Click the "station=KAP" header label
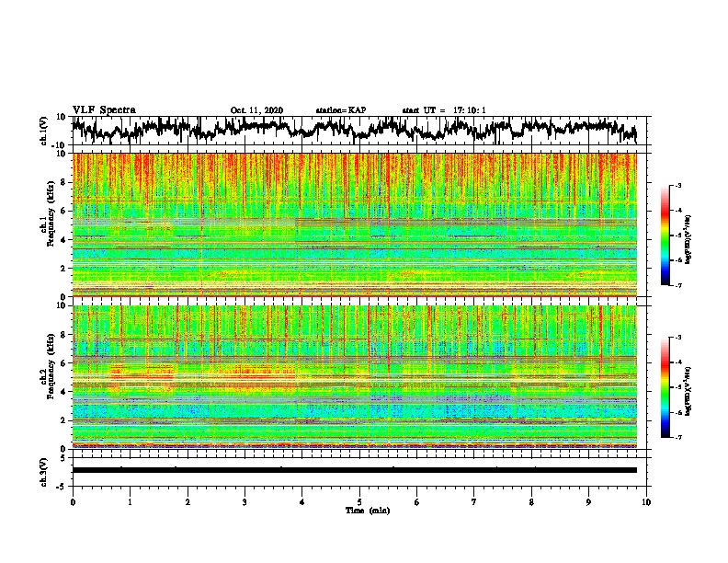Image resolution: width=728 pixels, height=563 pixels. [x=341, y=110]
